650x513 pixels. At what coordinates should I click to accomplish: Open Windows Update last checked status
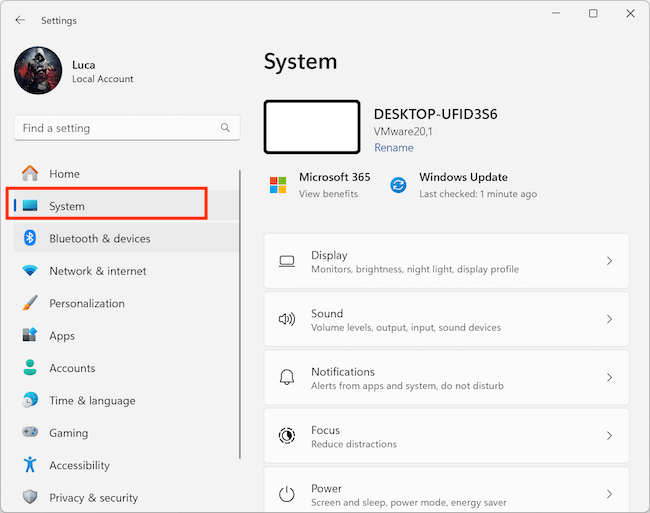tap(478, 194)
